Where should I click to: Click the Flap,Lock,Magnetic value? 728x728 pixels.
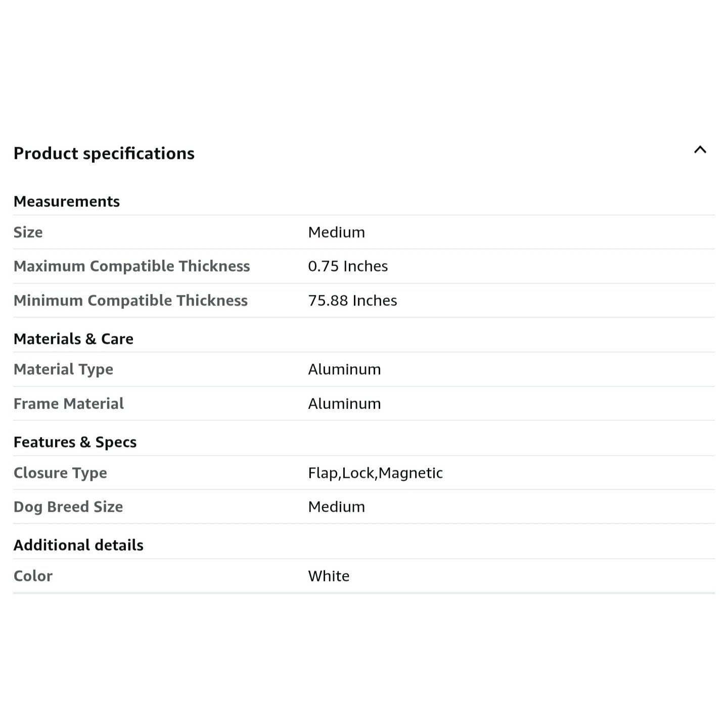click(x=375, y=473)
